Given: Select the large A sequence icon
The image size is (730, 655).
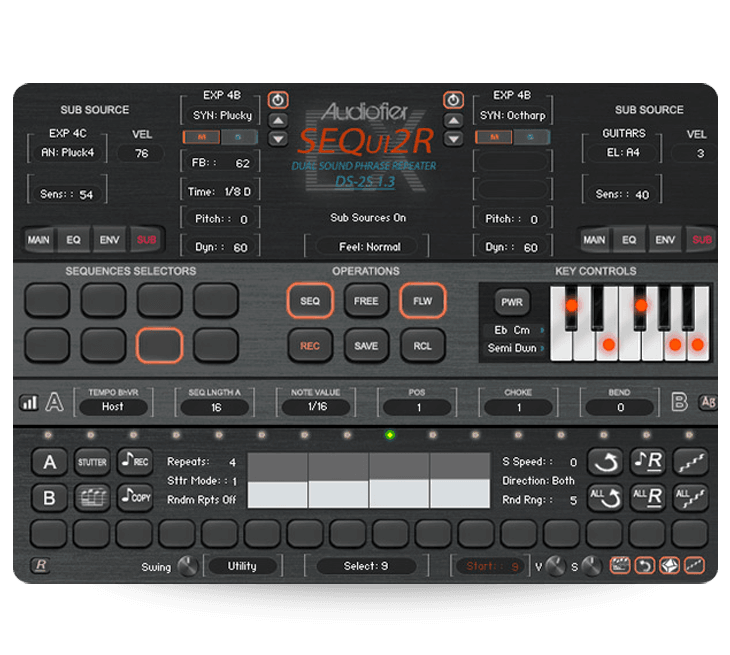Looking at the screenshot, I should point(54,402).
